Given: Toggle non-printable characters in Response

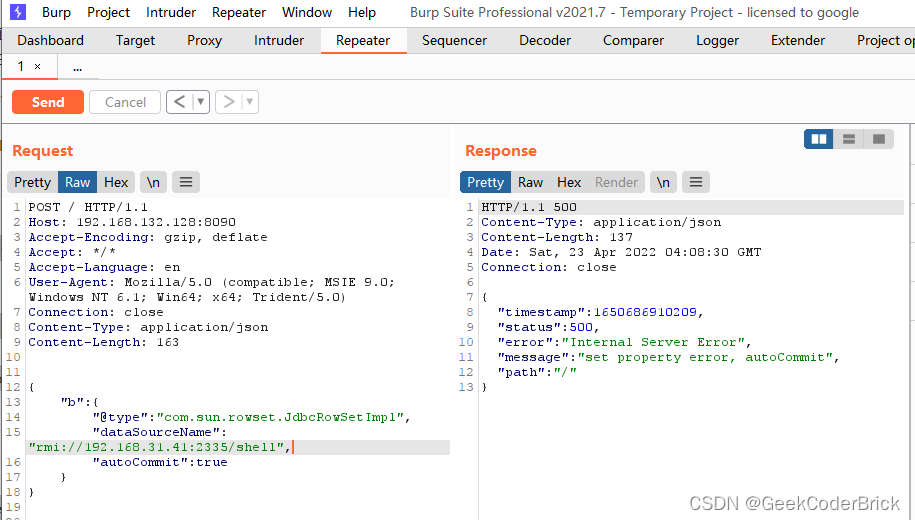Looking at the screenshot, I should [x=663, y=182].
